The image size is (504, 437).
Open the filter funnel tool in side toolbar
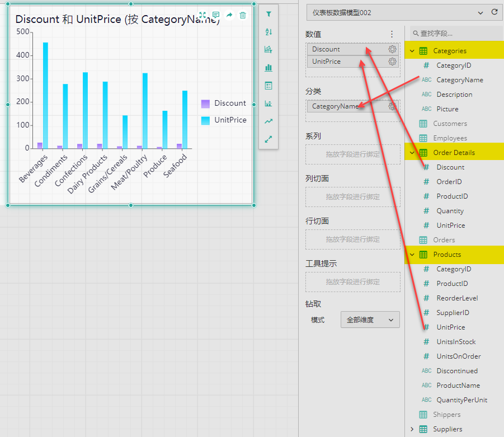(x=269, y=14)
